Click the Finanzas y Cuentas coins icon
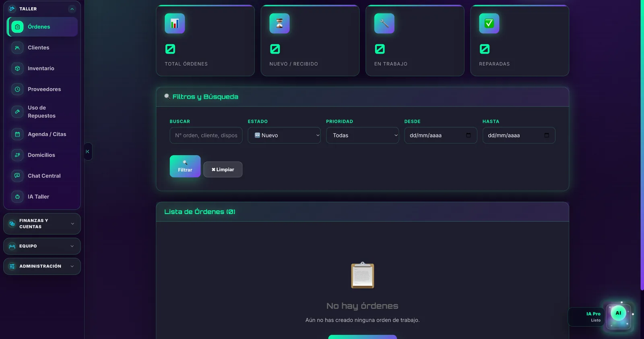 tap(12, 224)
